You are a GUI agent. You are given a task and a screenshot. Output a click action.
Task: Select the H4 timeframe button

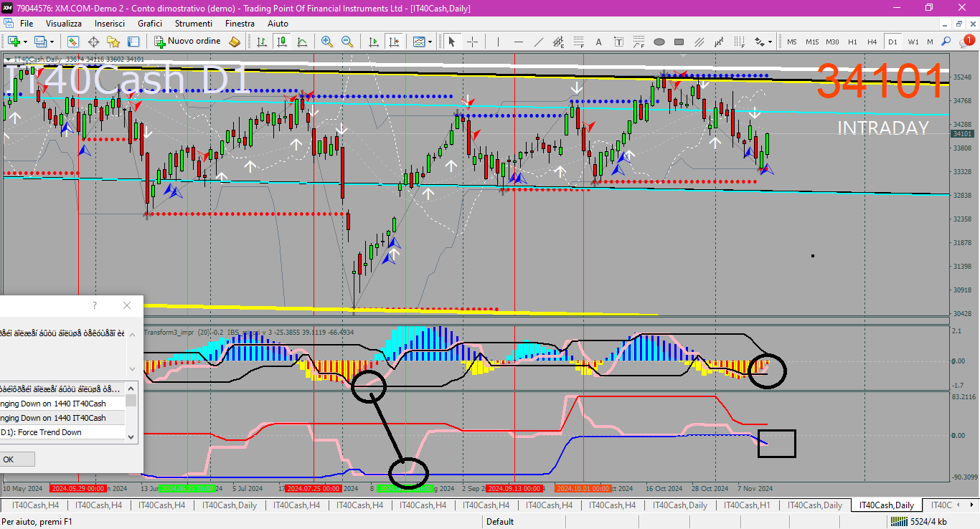[872, 42]
